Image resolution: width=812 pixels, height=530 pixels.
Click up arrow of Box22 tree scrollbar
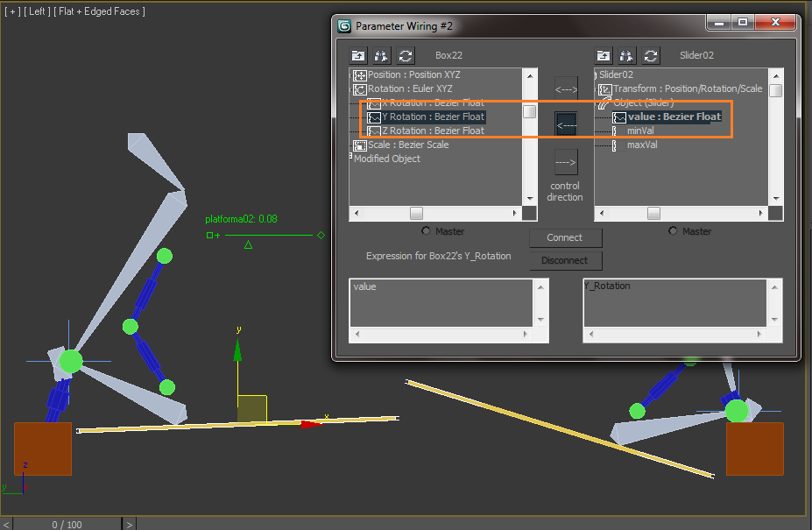click(530, 75)
